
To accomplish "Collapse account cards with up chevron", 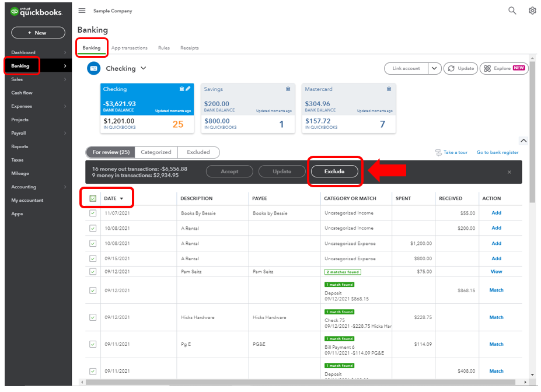I will (x=523, y=141).
